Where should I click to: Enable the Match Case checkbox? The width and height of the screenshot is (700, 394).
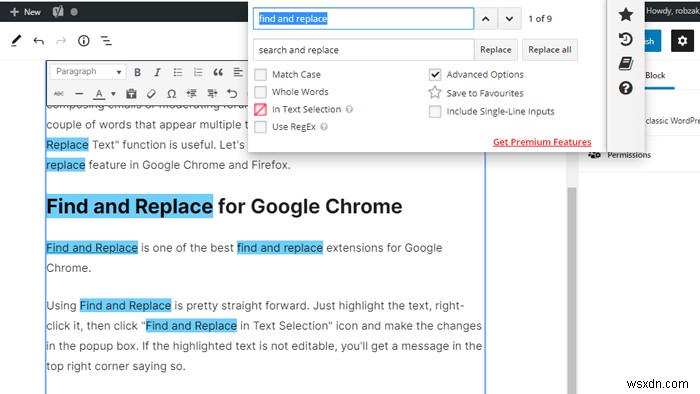[x=260, y=75]
